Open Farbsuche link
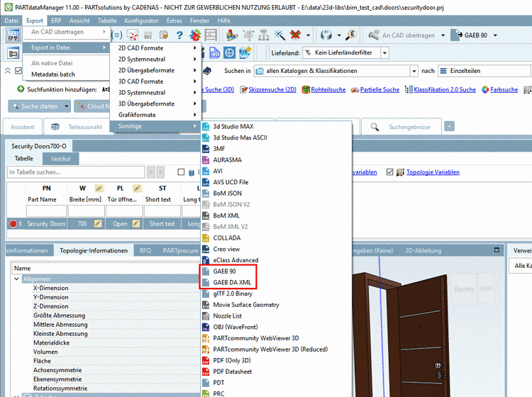Image resolution: width=532 pixels, height=397 pixels. pyautogui.click(x=504, y=89)
